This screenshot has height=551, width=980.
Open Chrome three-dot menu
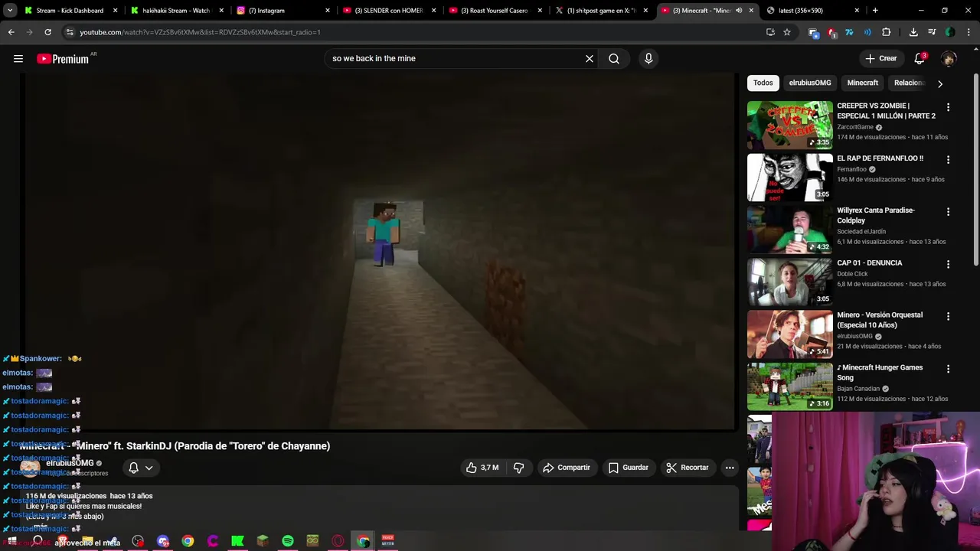pyautogui.click(x=969, y=32)
